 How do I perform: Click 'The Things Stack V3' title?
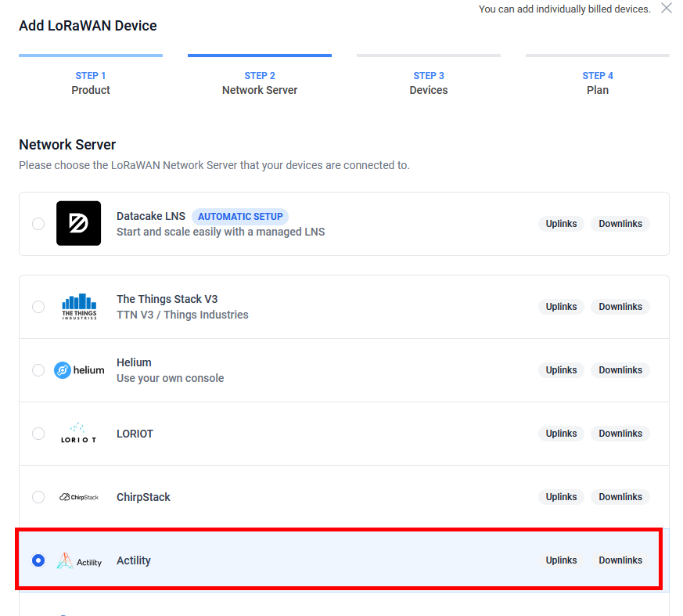point(167,299)
